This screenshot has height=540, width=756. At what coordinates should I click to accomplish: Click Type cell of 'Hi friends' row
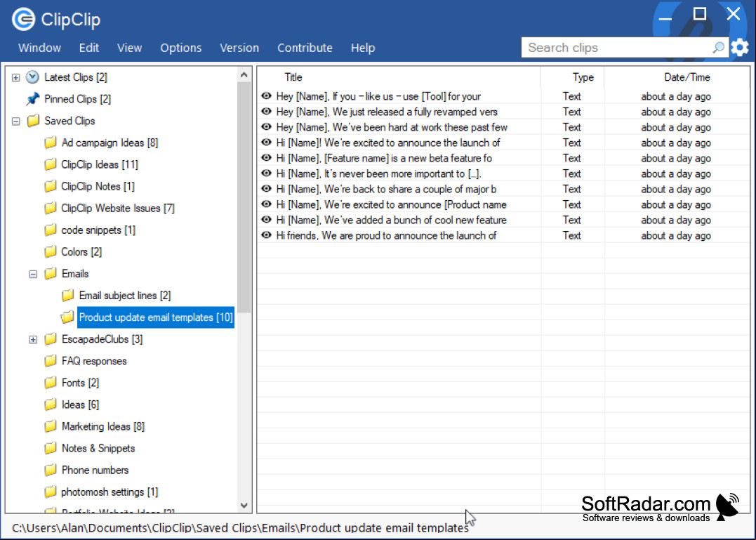pyautogui.click(x=572, y=235)
